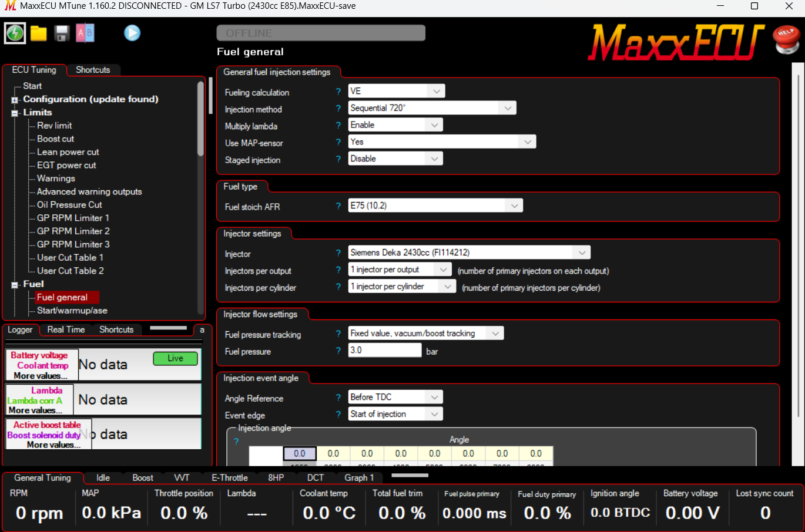The width and height of the screenshot is (805, 532).
Task: Open a tune file with the yellow folder icon
Action: coord(39,33)
